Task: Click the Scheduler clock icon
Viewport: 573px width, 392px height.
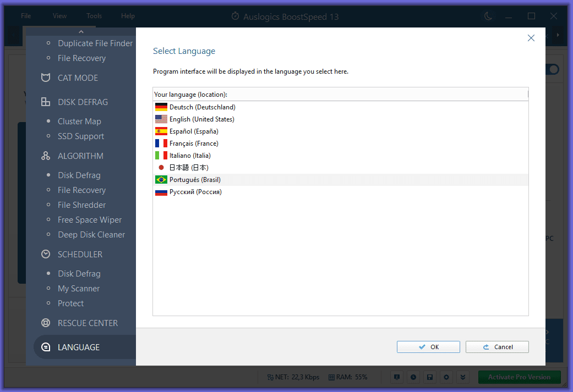Action: point(46,254)
